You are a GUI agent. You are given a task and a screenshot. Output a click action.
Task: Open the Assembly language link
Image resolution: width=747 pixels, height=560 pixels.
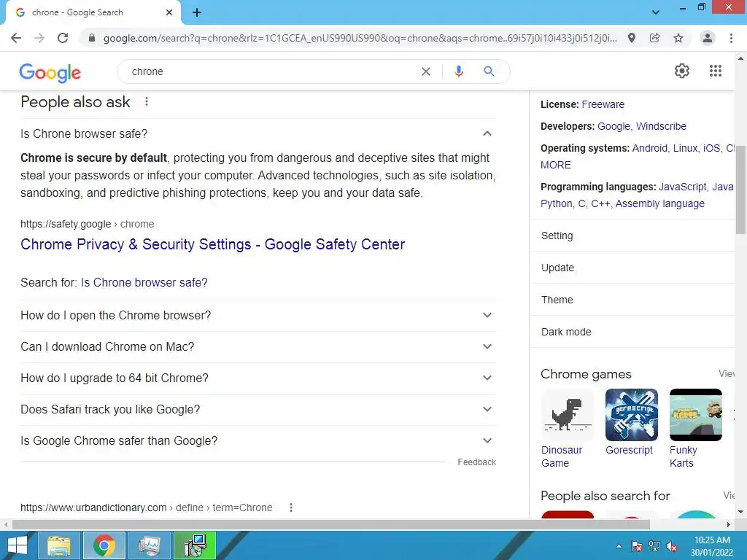pyautogui.click(x=659, y=203)
